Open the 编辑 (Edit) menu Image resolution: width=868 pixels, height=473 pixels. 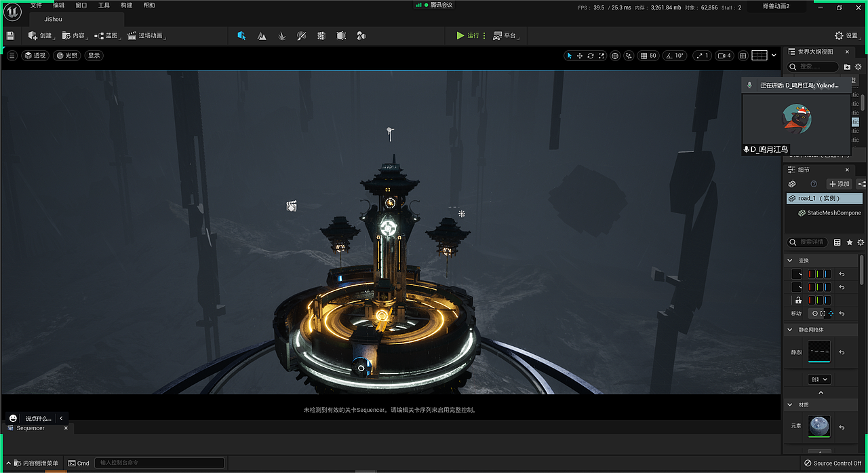59,5
